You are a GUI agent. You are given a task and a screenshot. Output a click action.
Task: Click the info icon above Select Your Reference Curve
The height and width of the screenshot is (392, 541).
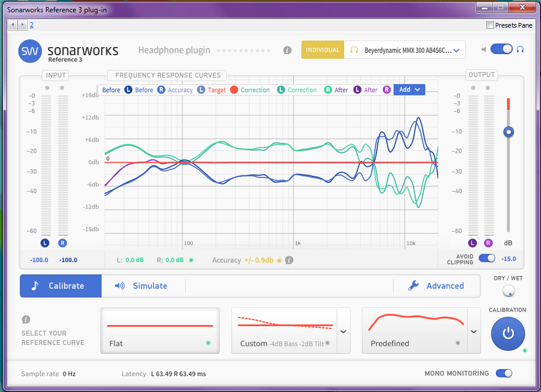pos(26,320)
